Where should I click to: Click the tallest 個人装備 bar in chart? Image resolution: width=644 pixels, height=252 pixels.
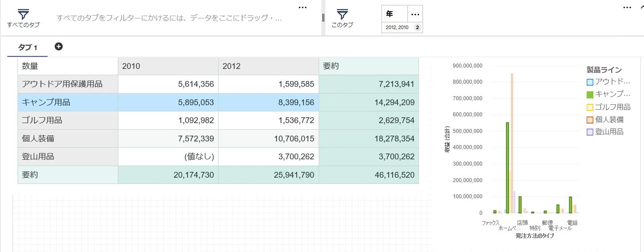512,143
